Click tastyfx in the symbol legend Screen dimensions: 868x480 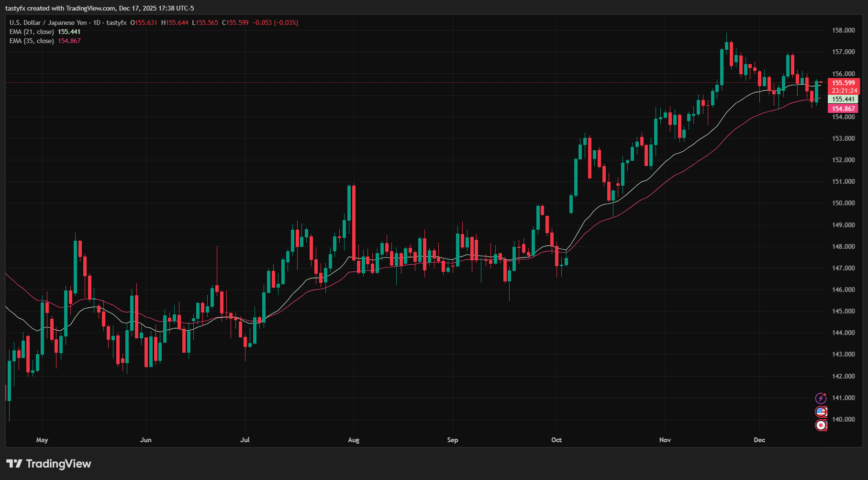(x=115, y=22)
